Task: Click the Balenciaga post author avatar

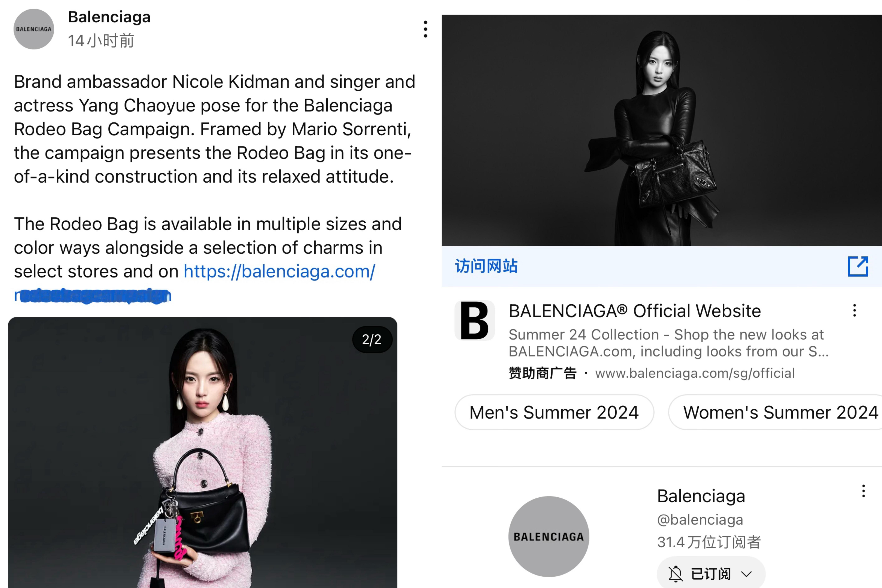Action: [x=34, y=29]
